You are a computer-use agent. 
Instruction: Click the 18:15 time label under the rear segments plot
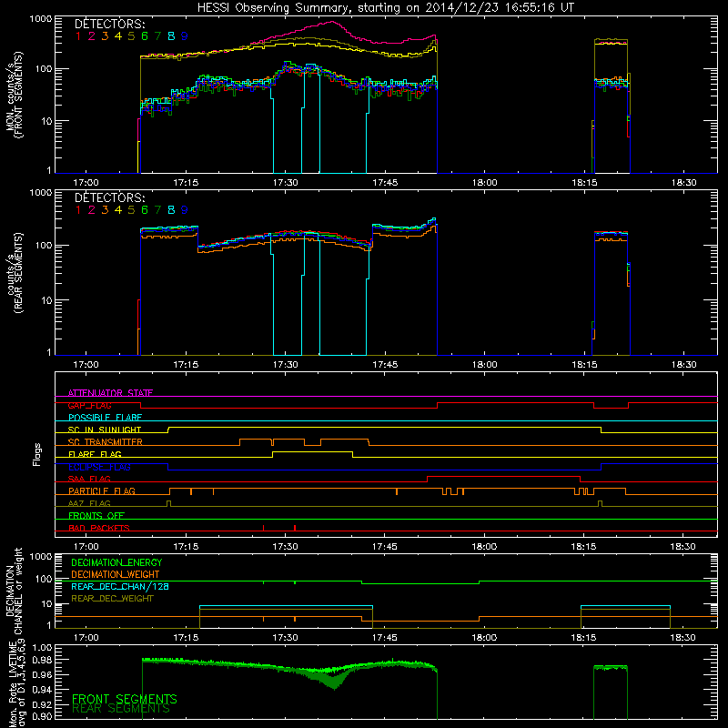584,365
